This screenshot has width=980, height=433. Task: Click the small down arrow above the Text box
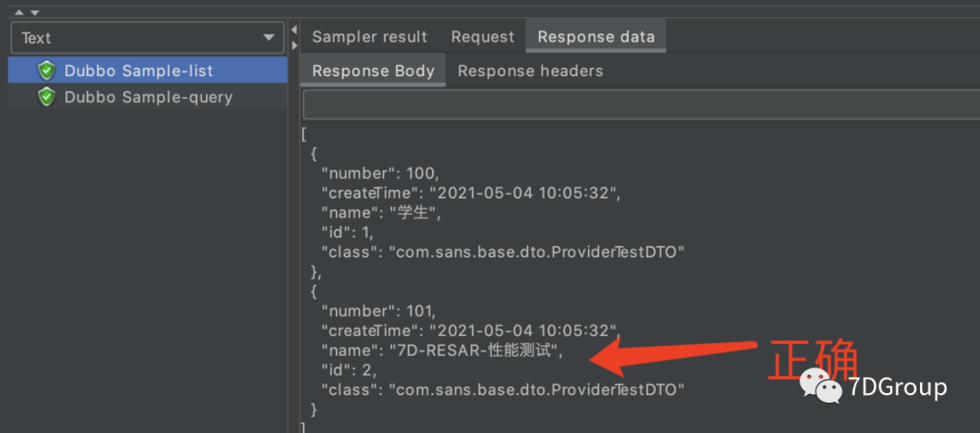point(34,12)
